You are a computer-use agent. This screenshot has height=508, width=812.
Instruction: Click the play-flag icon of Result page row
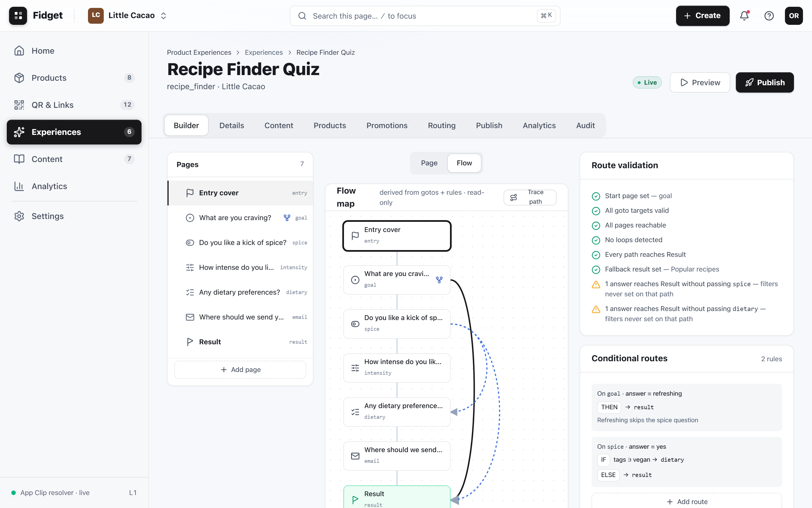click(x=190, y=342)
